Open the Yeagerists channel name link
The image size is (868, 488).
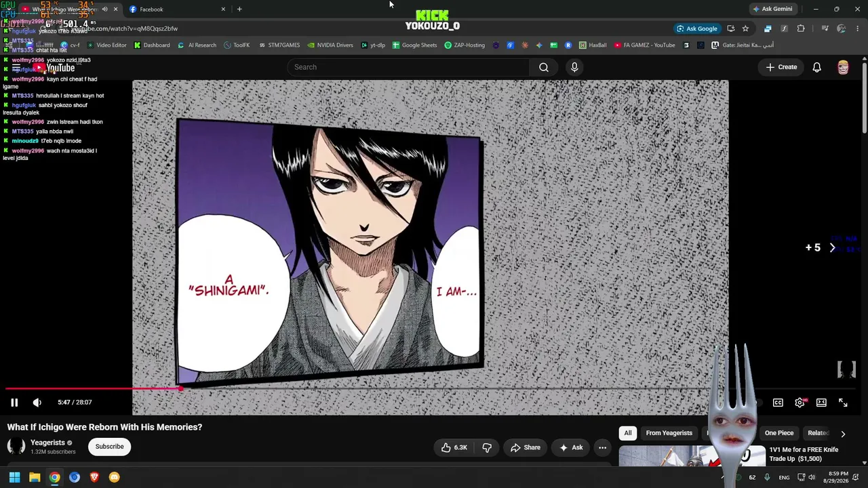pos(47,443)
